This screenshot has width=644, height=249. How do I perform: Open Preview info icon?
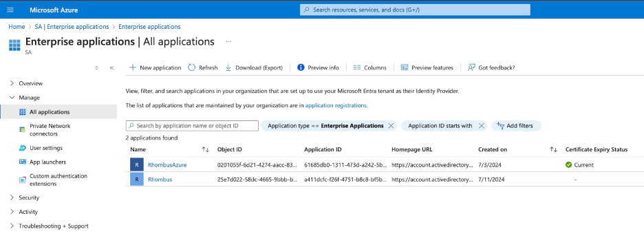click(x=301, y=68)
